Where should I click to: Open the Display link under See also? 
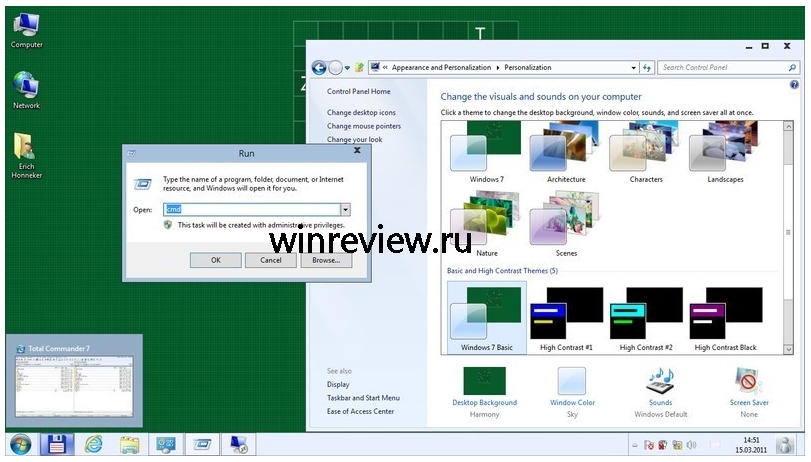pos(338,384)
